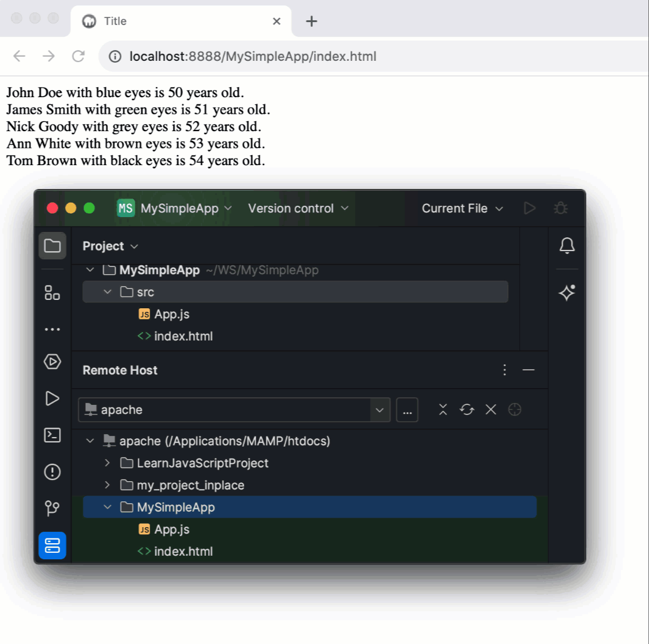Click the Run icon in the sidebar
This screenshot has height=644, width=649.
[52, 398]
